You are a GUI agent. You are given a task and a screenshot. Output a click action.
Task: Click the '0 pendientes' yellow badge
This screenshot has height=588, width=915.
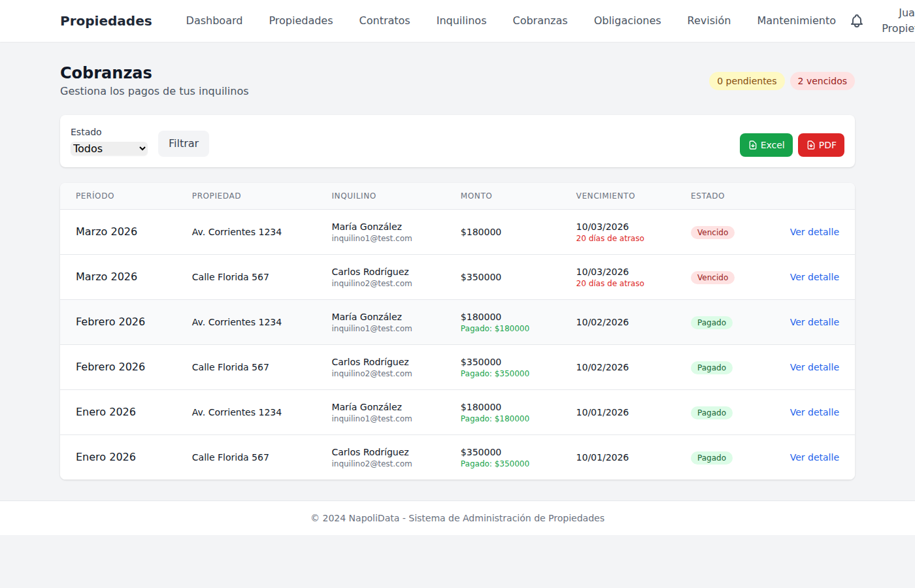tap(746, 81)
